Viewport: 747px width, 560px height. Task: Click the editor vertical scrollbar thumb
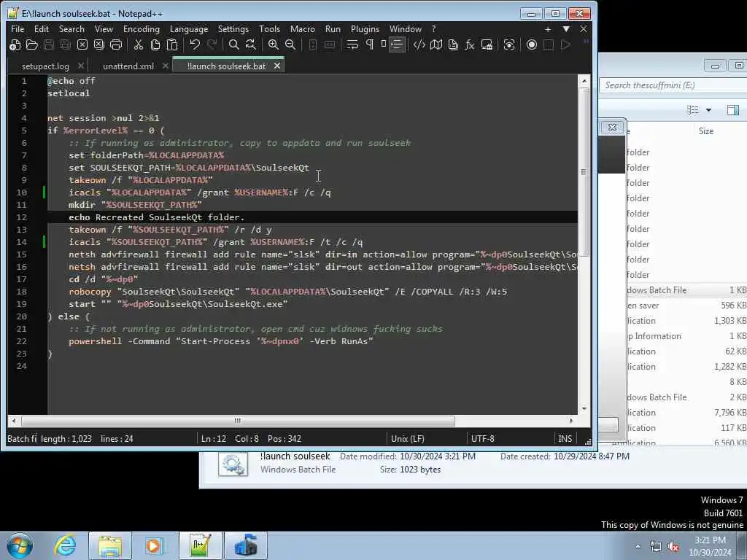pos(584,172)
